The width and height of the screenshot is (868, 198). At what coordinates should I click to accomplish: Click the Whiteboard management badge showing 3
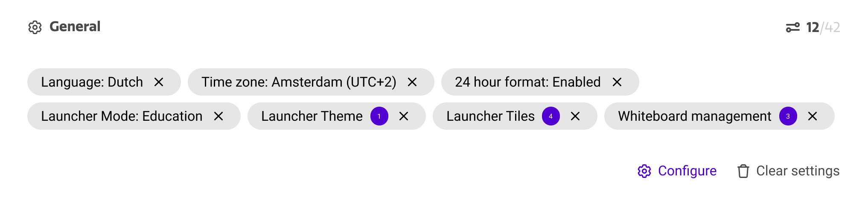[788, 116]
